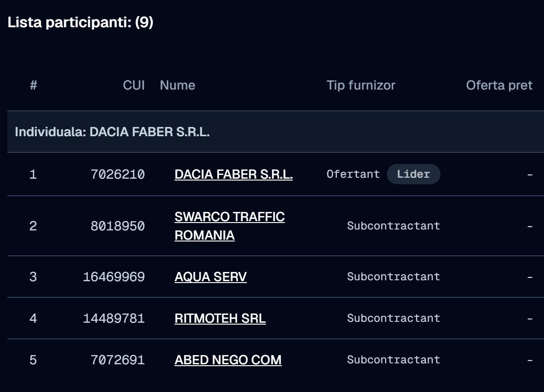The image size is (544, 392).
Task: Select the Nume column header
Action: (177, 85)
